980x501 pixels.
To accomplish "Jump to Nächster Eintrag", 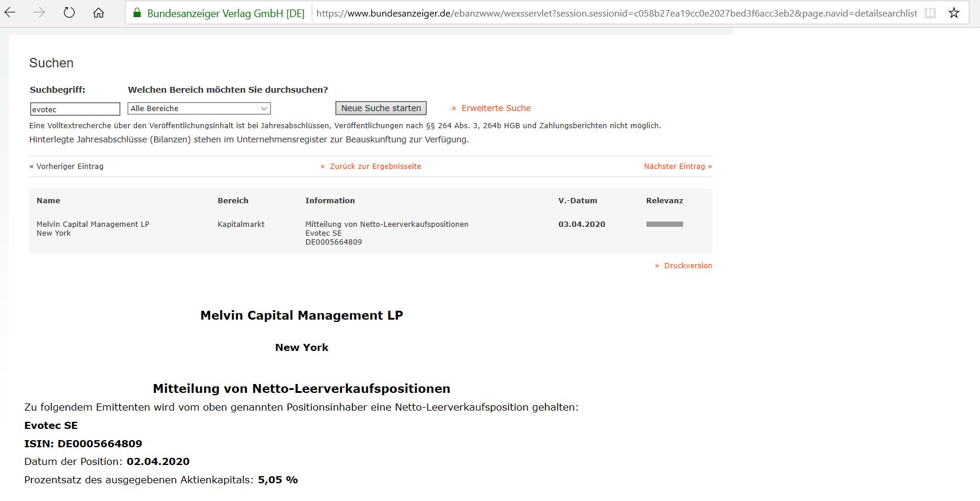I will (x=678, y=167).
